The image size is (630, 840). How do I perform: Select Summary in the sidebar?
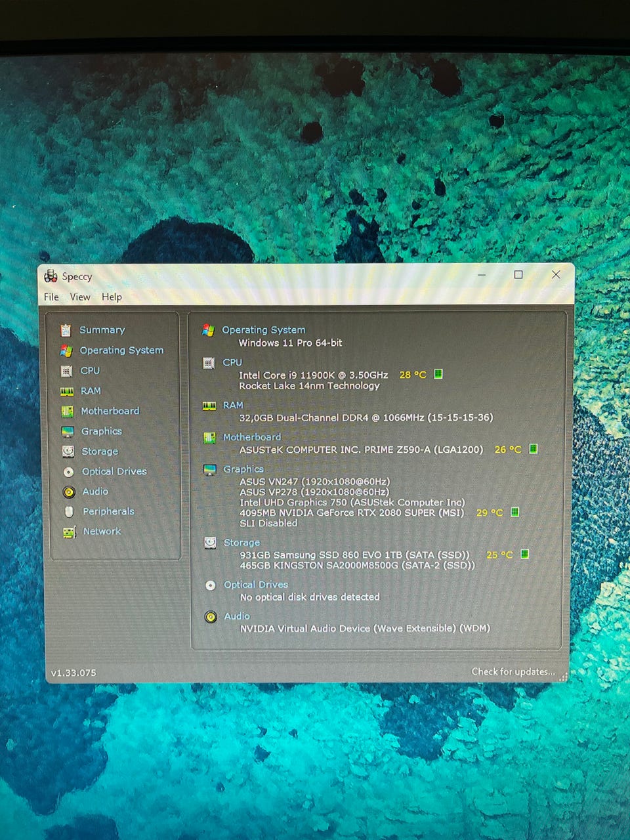[102, 329]
